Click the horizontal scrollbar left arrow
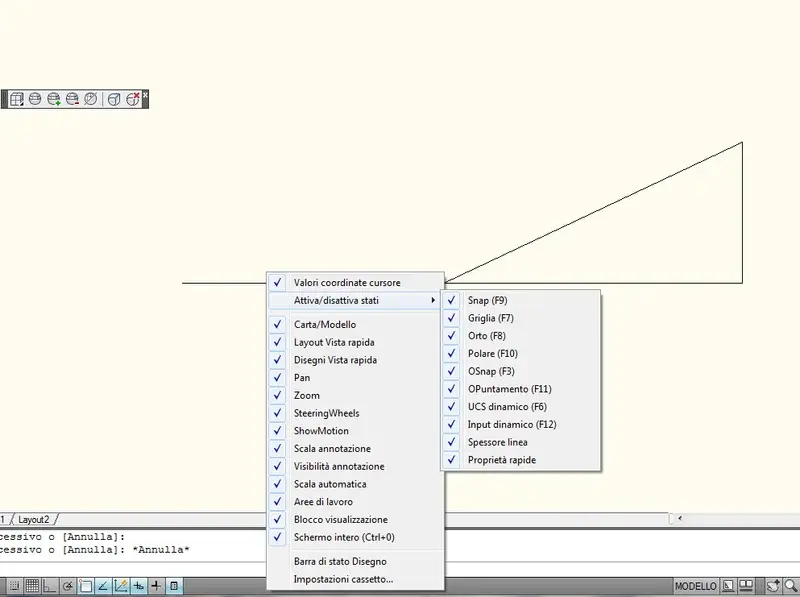Image resolution: width=800 pixels, height=597 pixels. click(x=680, y=518)
